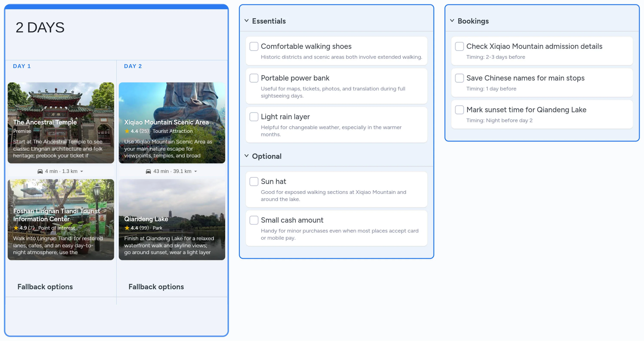
Task: Click car icon next to 43 min route
Action: (148, 171)
